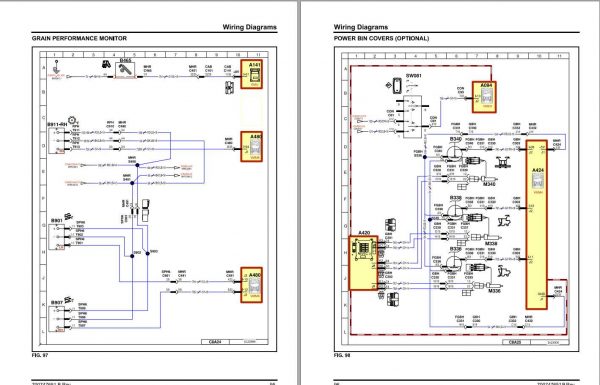Click the S900 splice node
Image resolution: width=600 pixels, height=385 pixels.
[148, 253]
